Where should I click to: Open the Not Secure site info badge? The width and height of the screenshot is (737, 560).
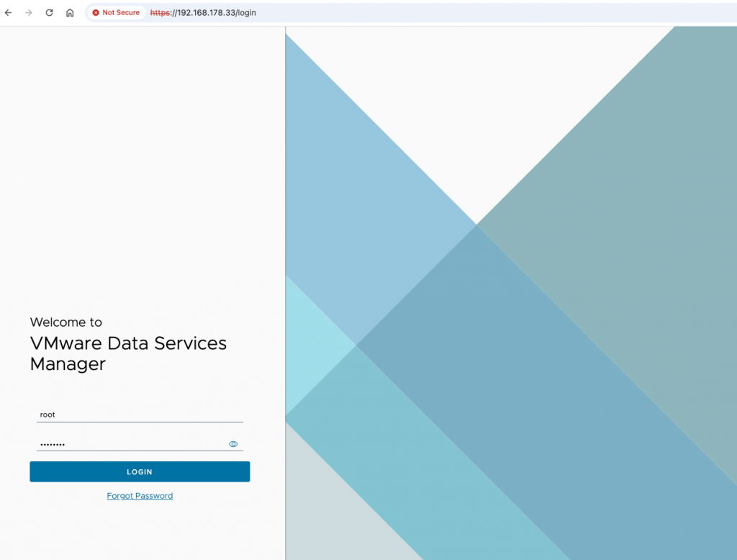pyautogui.click(x=116, y=13)
